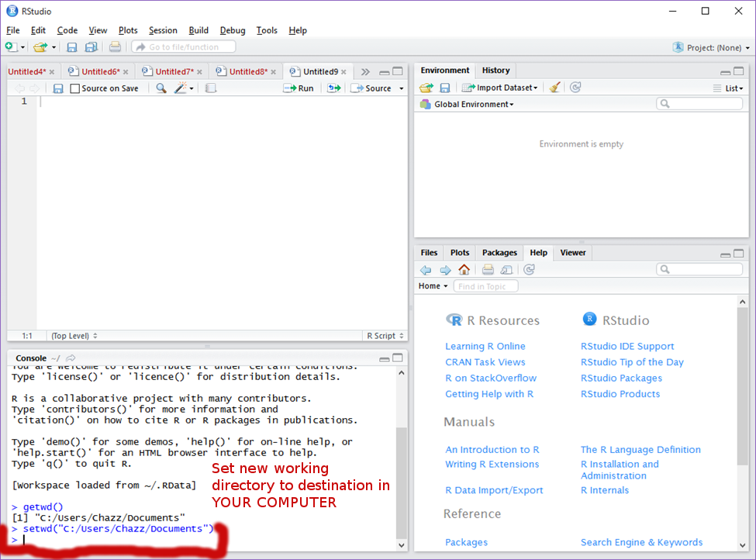Re-run the previous code region icon

333,88
